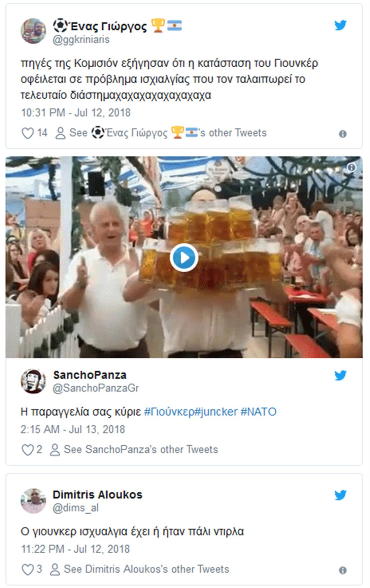Open info icon on the Dimitris Aloukos tweet
Viewport: 370px width, 588px height.
[x=342, y=570]
